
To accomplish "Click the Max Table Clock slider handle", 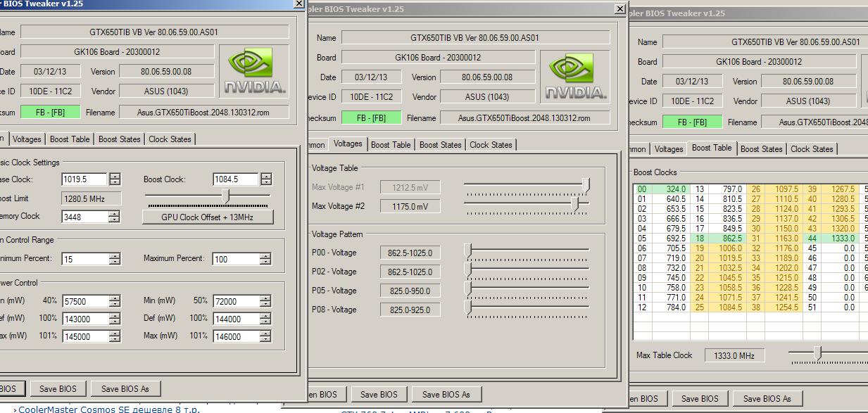I will [817, 353].
